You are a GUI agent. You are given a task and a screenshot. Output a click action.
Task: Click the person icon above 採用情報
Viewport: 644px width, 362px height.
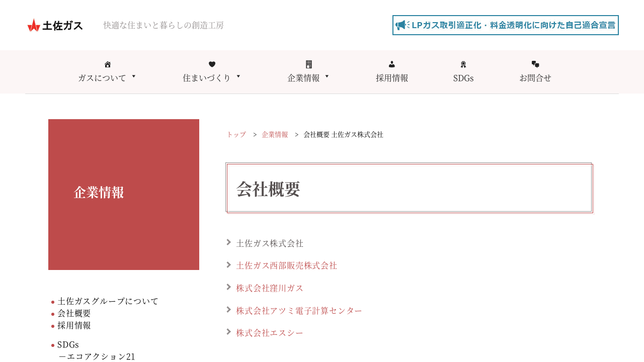392,64
